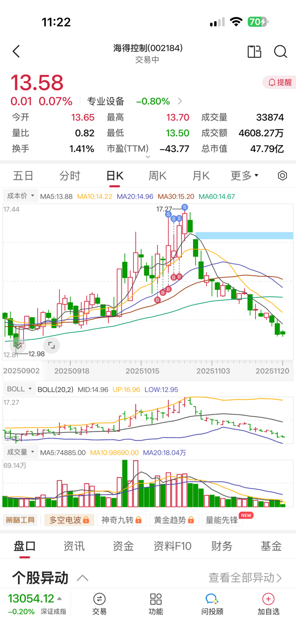Tap the 成交额 4608.27万 value
Screen dimensions: 296x644
coord(261,133)
